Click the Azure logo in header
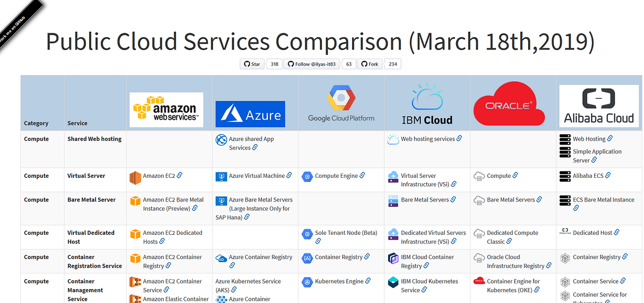Image resolution: width=644 pixels, height=303 pixels. point(250,114)
